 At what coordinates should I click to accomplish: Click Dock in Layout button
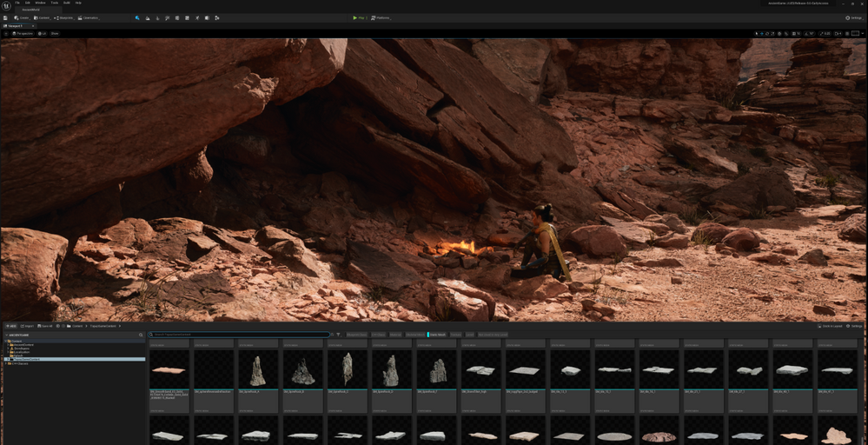pyautogui.click(x=831, y=326)
